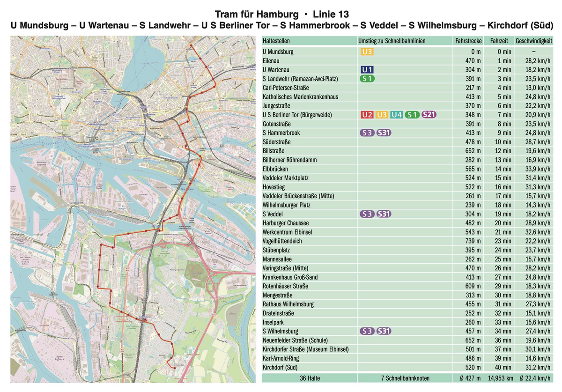Select the Elbbrücken stop name

275,169
